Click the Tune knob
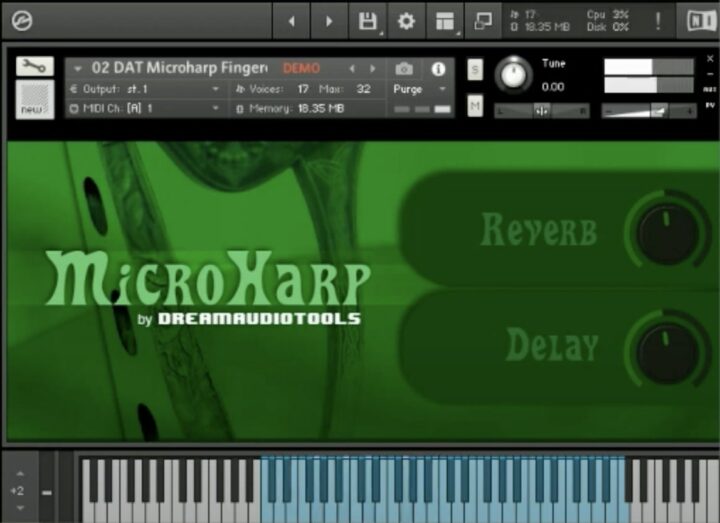 (514, 76)
